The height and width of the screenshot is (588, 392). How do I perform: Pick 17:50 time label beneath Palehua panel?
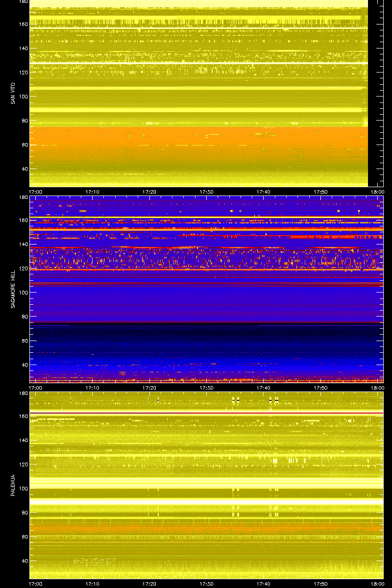pos(321,584)
